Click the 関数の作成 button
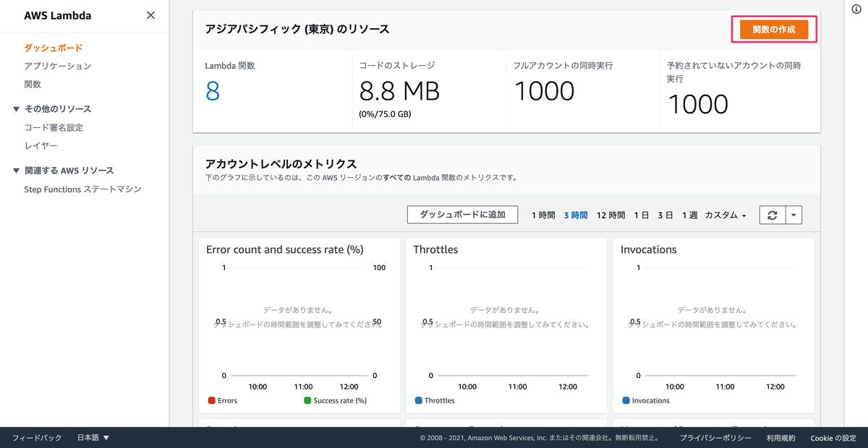 click(x=773, y=30)
